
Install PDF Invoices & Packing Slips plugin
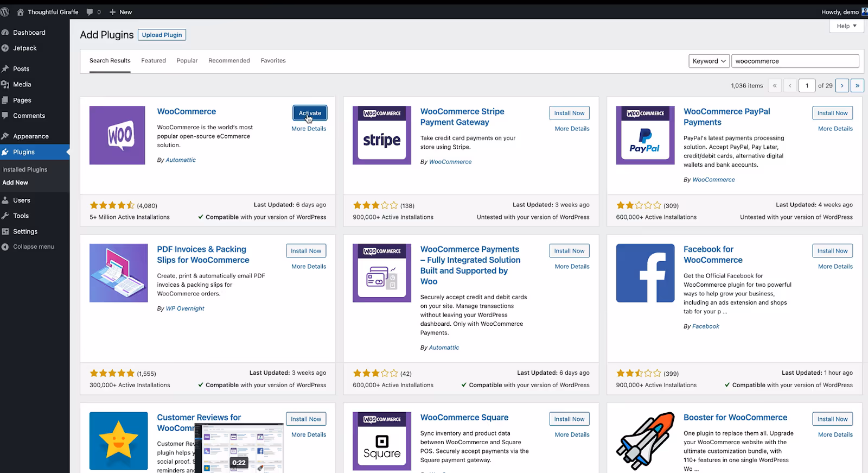click(306, 251)
